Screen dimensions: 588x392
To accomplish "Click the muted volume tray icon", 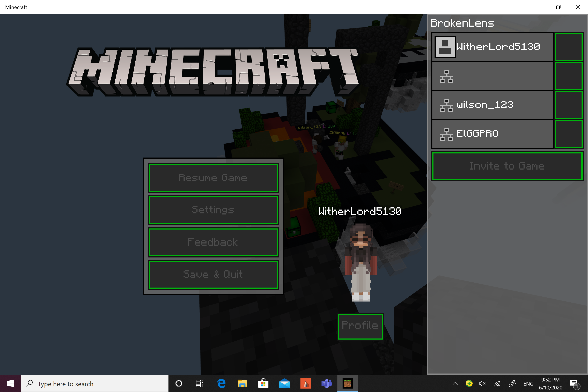I will (x=482, y=383).
